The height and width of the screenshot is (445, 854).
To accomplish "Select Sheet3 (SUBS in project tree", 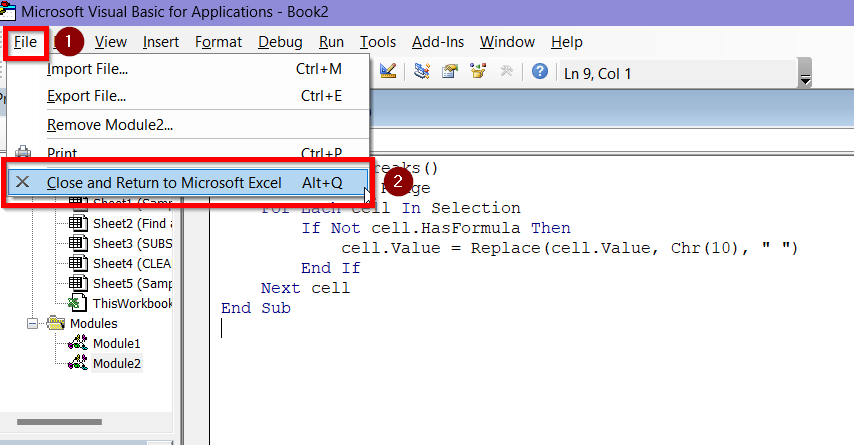I will [132, 243].
